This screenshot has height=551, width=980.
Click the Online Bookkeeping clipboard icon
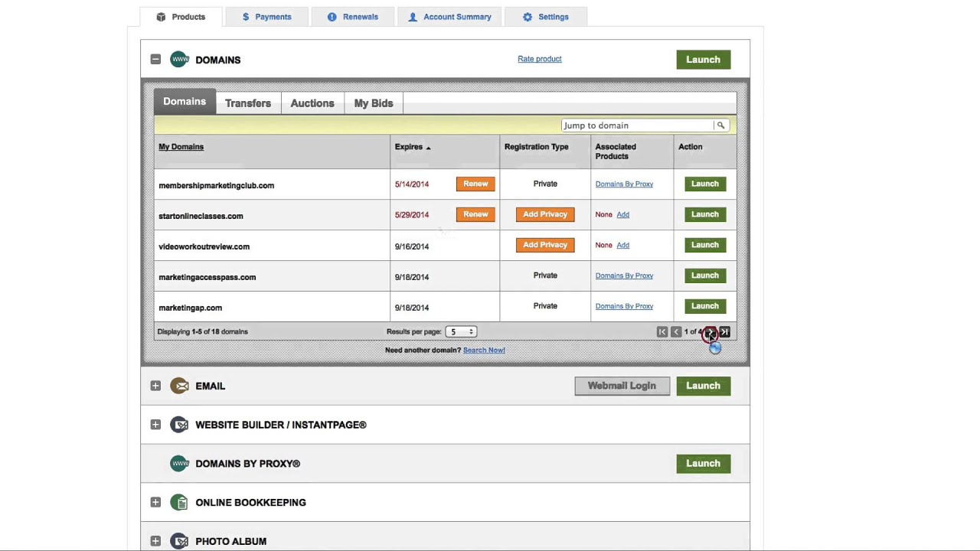tap(179, 502)
